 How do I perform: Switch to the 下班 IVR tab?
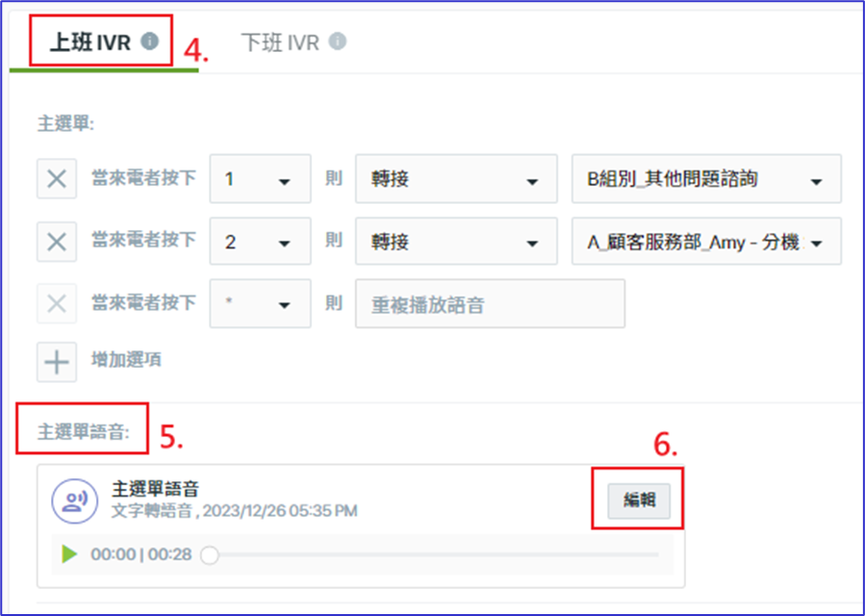(293, 42)
